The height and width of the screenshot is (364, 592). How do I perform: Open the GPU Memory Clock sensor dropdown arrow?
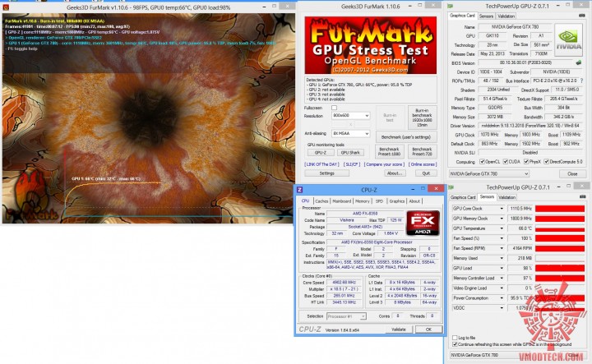point(502,219)
